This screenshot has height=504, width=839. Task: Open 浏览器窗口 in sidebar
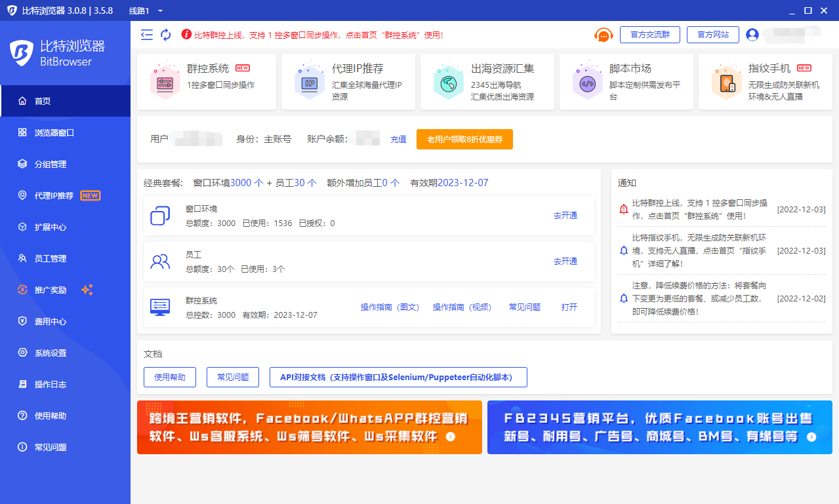[65, 132]
